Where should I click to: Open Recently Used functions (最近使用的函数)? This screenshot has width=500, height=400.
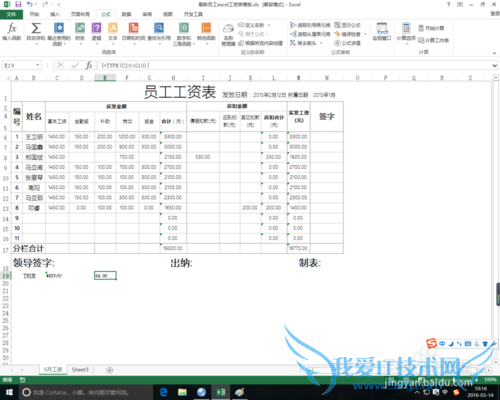tap(59, 34)
